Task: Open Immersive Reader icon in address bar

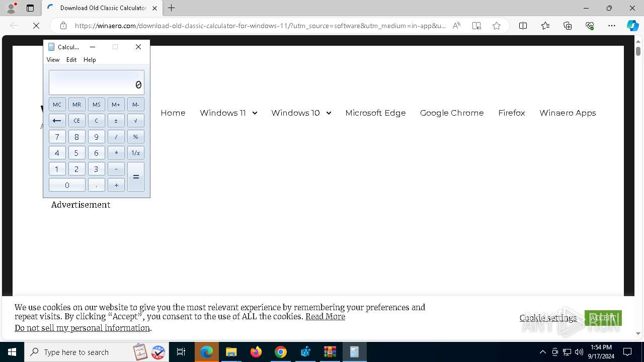Action: click(x=476, y=26)
